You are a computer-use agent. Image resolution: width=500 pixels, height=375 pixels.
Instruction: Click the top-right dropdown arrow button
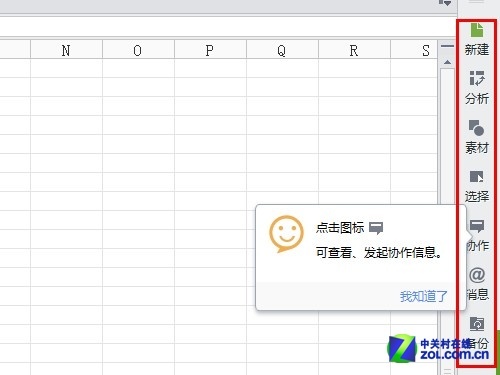(445, 3)
